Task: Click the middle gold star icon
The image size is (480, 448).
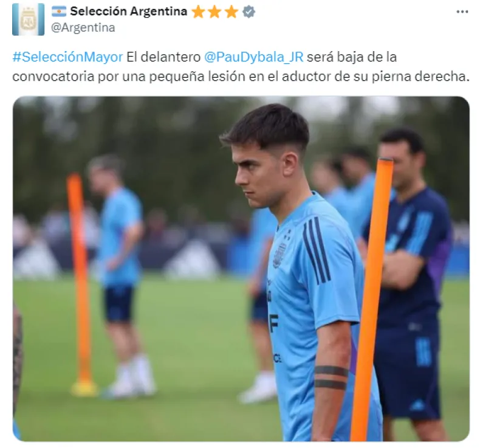Action: click(214, 12)
